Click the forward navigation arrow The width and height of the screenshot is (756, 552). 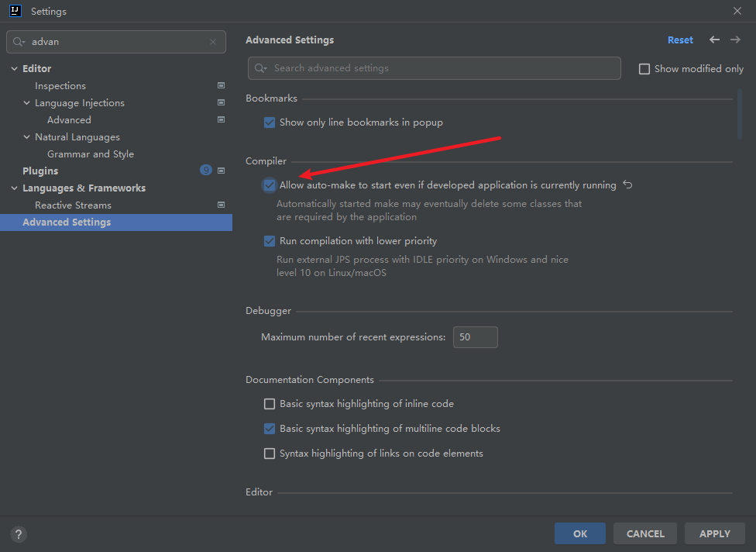735,40
